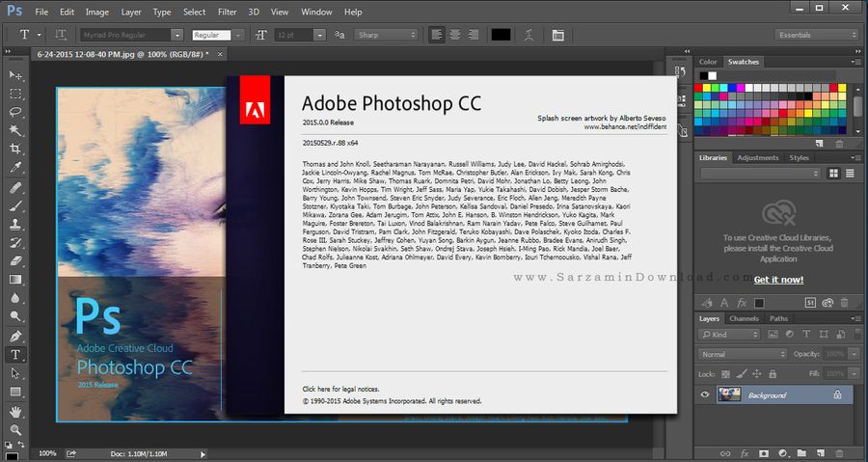Select the Magic Wand tool
868x462 pixels.
[x=15, y=130]
